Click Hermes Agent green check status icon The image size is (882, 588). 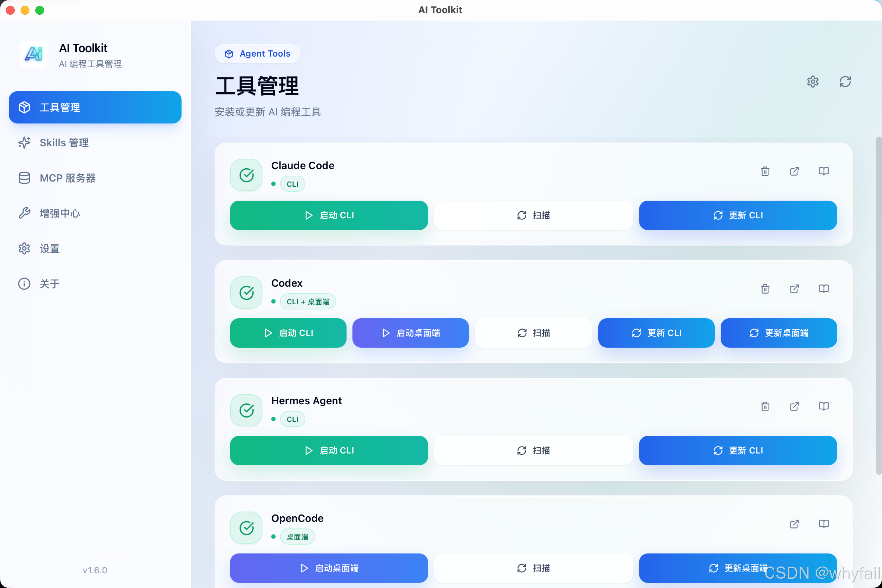pos(246,410)
